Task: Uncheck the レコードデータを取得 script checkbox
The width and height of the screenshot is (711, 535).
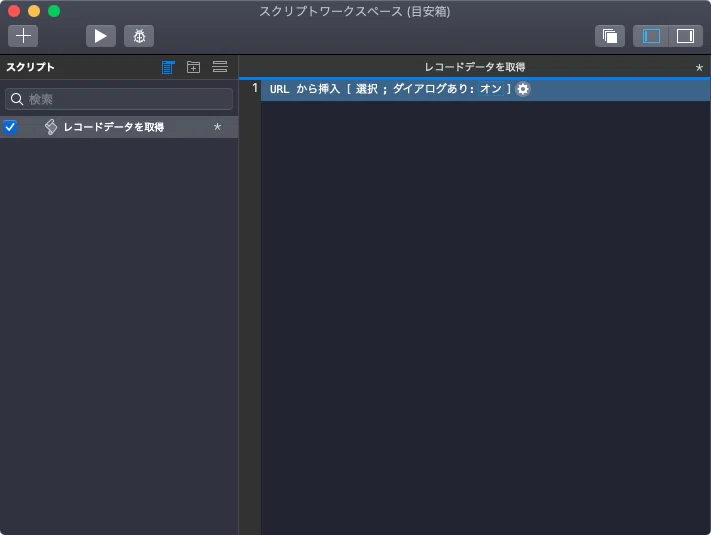Action: pos(10,127)
